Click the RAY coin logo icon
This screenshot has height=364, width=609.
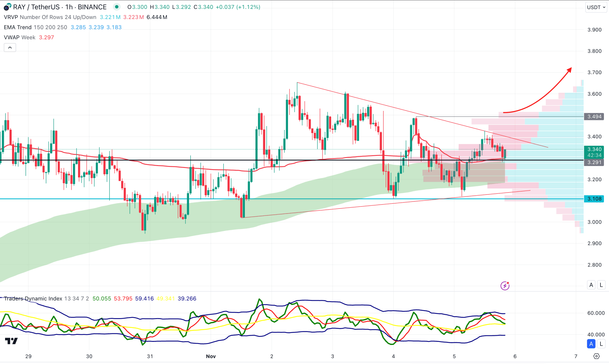pyautogui.click(x=7, y=7)
